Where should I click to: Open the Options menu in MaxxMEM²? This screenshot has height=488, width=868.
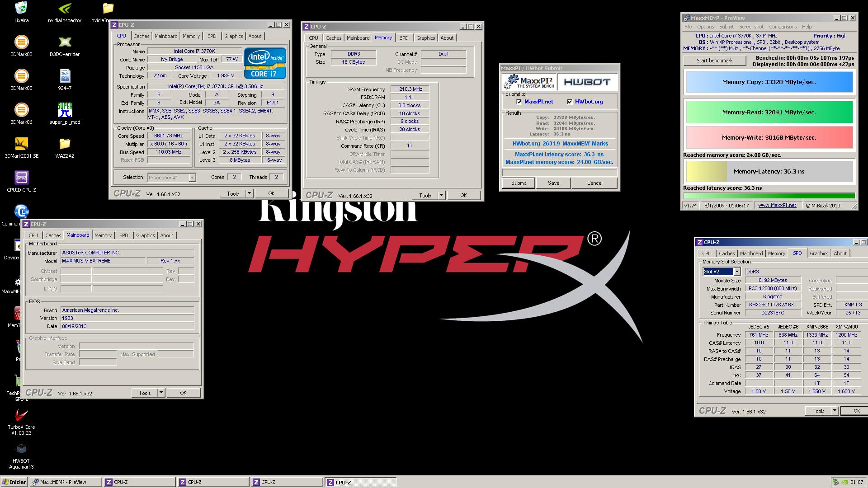tap(705, 27)
